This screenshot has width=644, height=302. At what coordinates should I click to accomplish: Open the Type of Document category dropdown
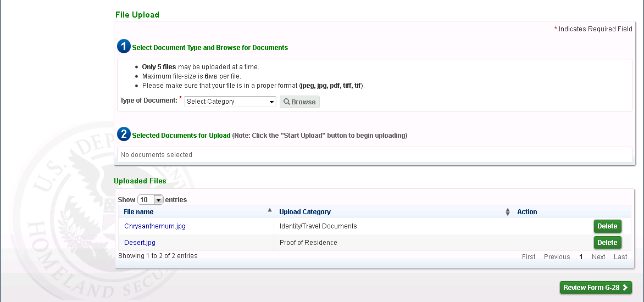[230, 102]
